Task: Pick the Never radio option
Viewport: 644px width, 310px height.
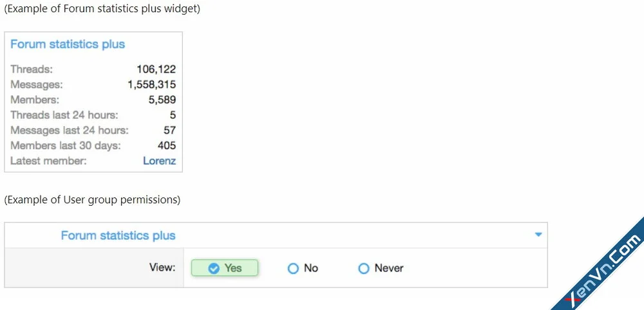Action: [381, 268]
